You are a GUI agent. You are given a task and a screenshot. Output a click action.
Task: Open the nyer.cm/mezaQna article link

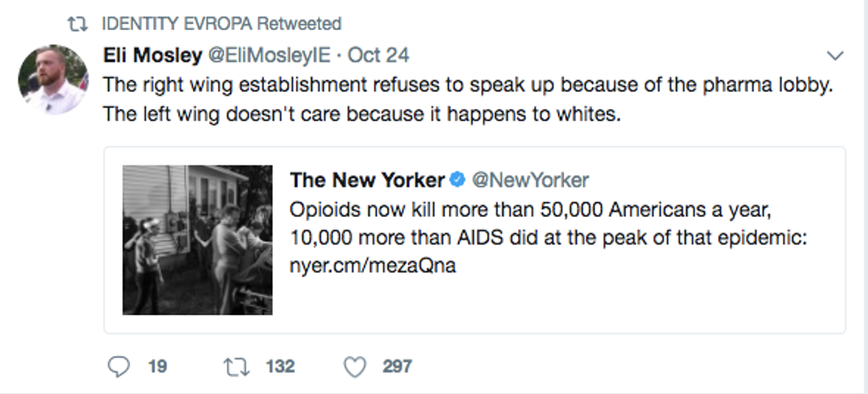373,266
